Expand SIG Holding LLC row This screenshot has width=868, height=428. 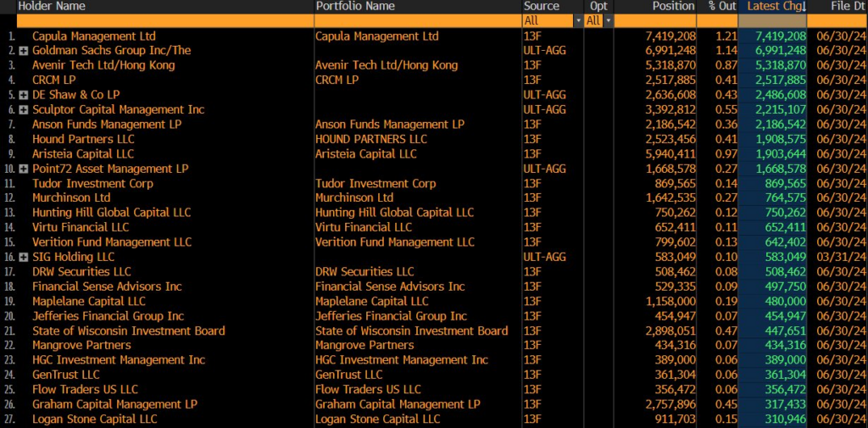click(24, 258)
